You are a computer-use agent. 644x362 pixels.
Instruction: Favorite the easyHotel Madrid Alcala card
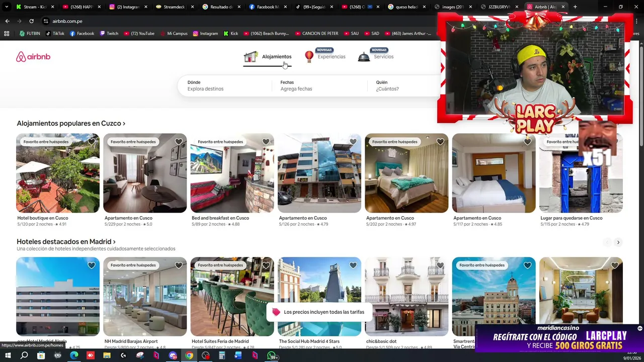tap(92, 265)
